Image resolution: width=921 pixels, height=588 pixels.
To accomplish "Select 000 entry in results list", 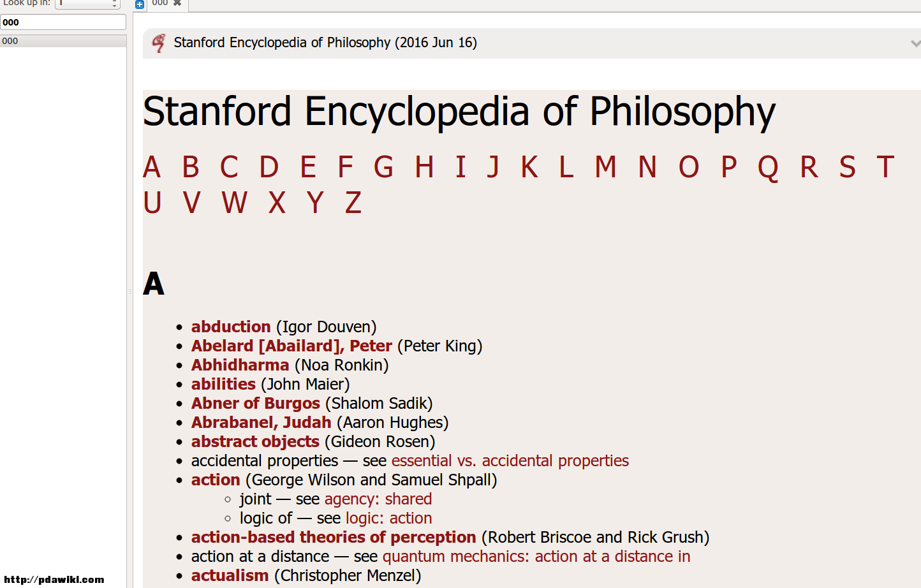I will (x=63, y=41).
